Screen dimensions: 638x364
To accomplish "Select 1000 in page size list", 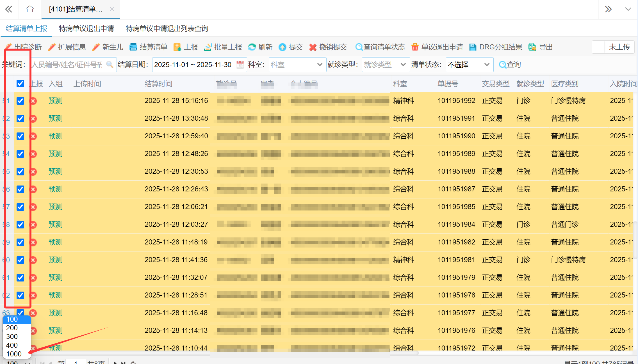I will (14, 354).
